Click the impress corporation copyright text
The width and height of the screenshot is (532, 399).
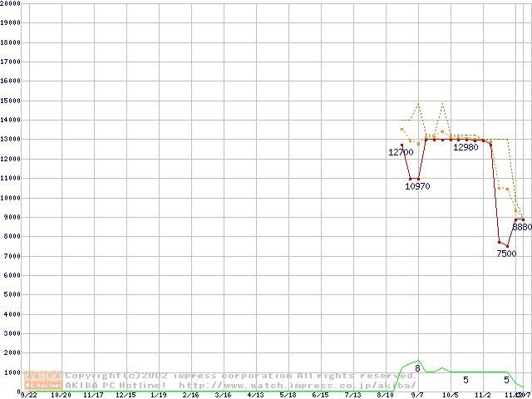click(x=240, y=376)
